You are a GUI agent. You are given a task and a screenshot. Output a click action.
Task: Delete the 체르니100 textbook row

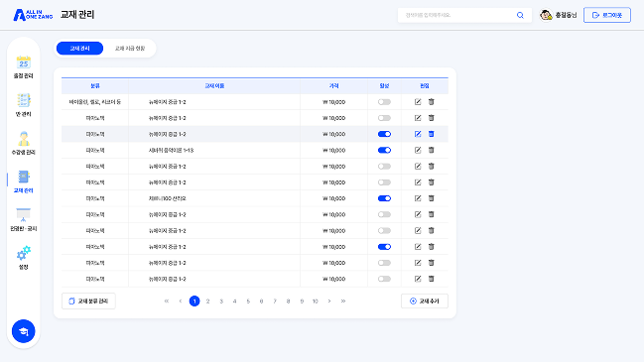tap(432, 198)
